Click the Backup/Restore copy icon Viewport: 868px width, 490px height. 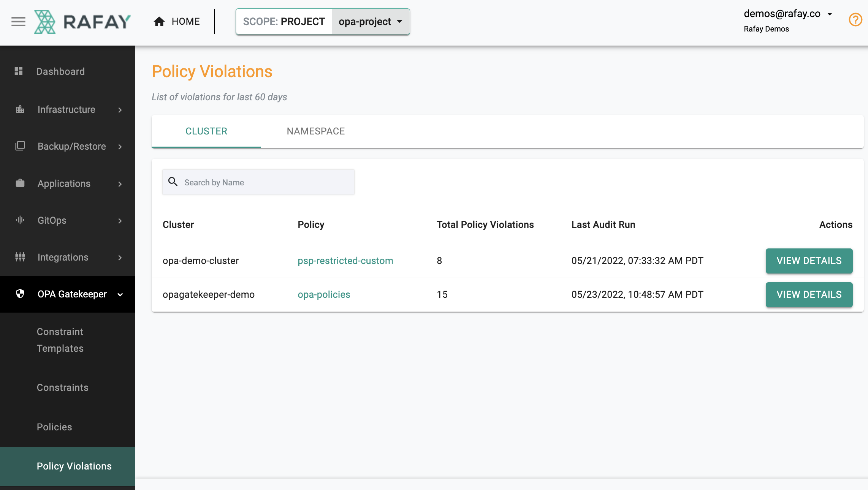coord(20,146)
